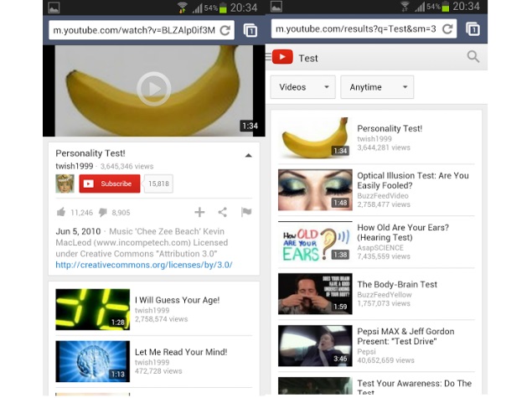The height and width of the screenshot is (398, 532).
Task: Select Pepsi MAX & Jeff Gordon title
Action: [x=405, y=336]
